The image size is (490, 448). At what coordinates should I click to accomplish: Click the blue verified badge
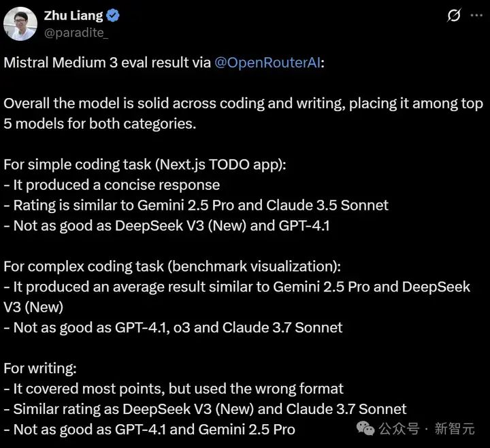point(113,16)
